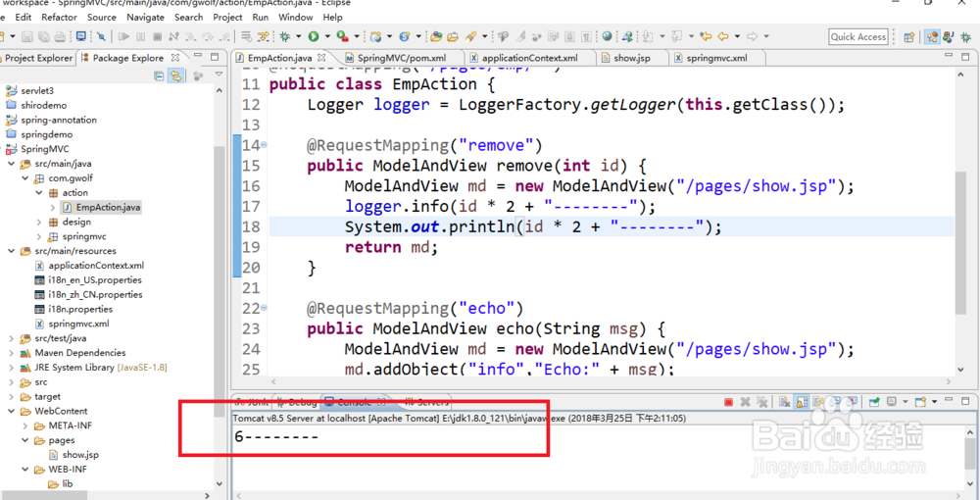Click the Quick Access search field

pos(858,37)
